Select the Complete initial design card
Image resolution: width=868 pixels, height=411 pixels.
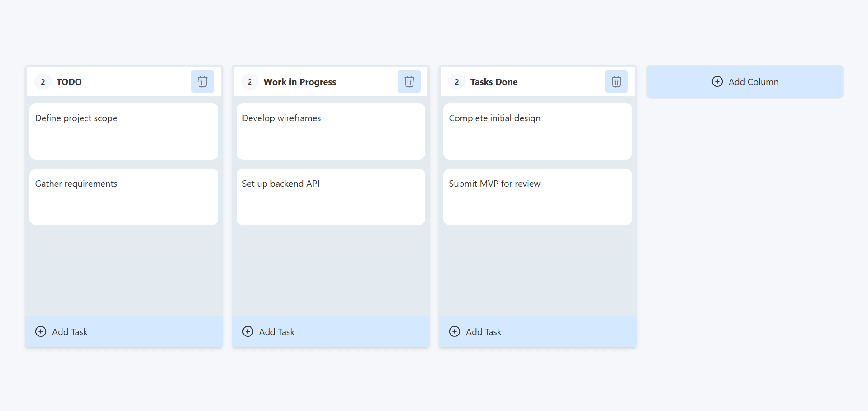[x=537, y=131]
